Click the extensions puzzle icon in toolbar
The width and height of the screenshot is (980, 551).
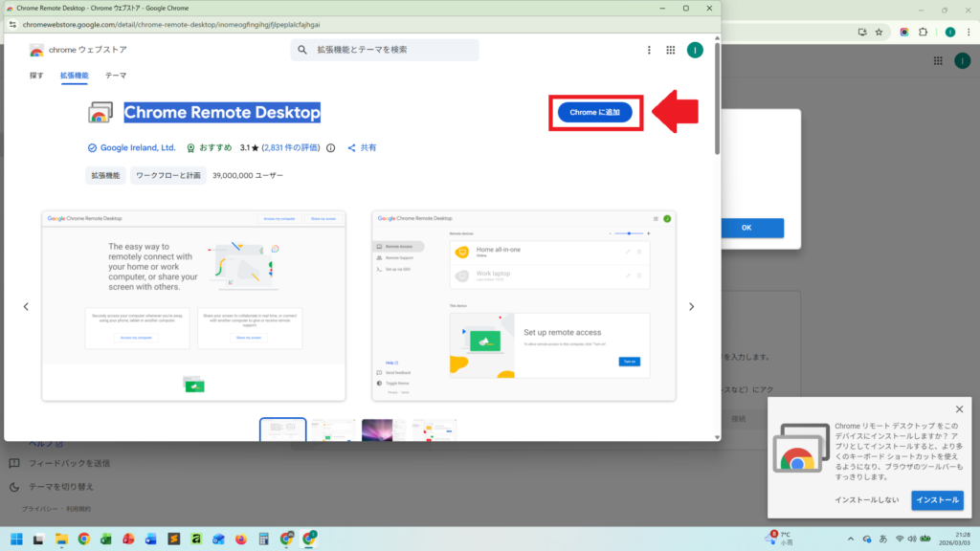click(924, 32)
